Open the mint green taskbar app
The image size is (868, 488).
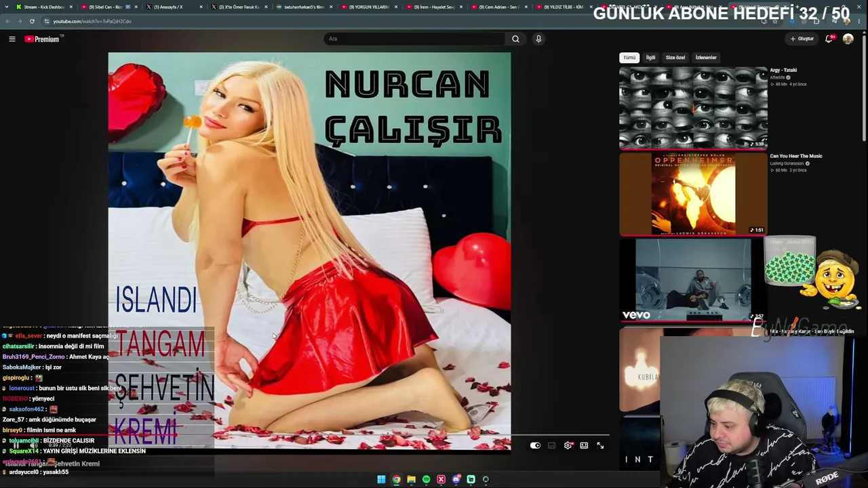pos(471,479)
